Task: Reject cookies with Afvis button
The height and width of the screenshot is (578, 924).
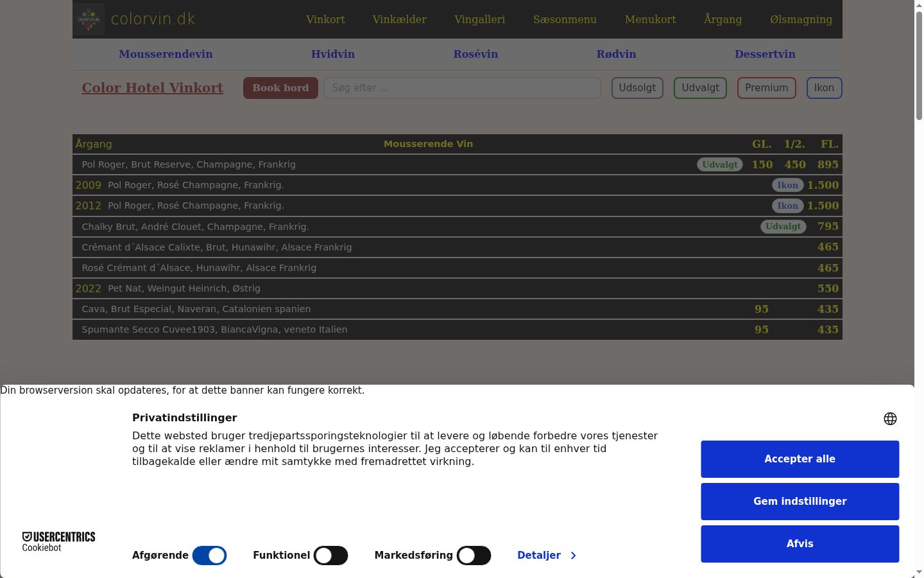Action: 800,544
